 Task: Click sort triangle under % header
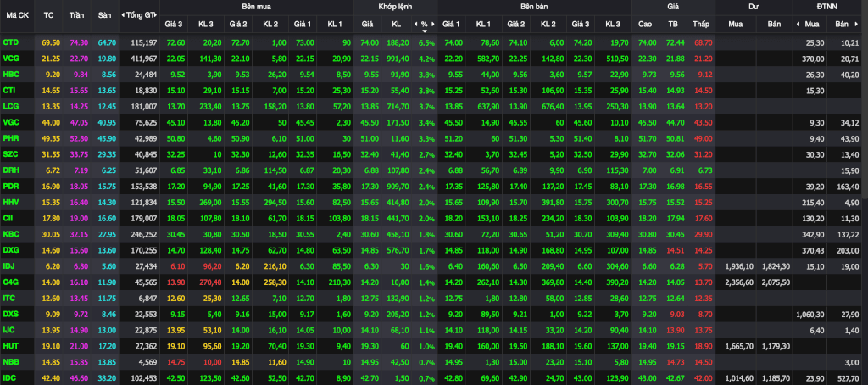click(x=425, y=31)
